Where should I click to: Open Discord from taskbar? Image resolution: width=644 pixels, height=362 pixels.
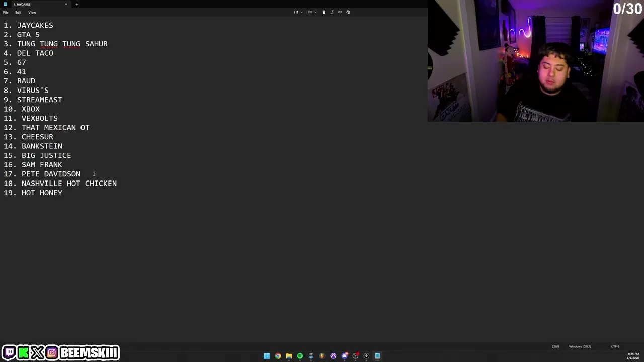pyautogui.click(x=344, y=356)
